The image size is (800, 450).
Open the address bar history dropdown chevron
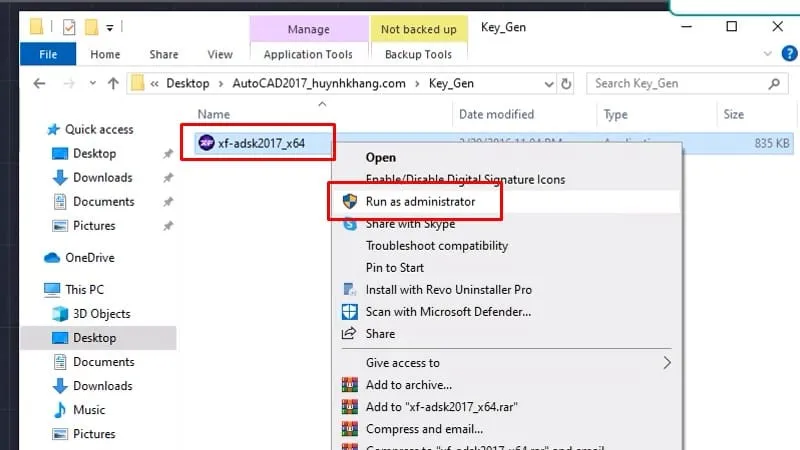click(549, 84)
